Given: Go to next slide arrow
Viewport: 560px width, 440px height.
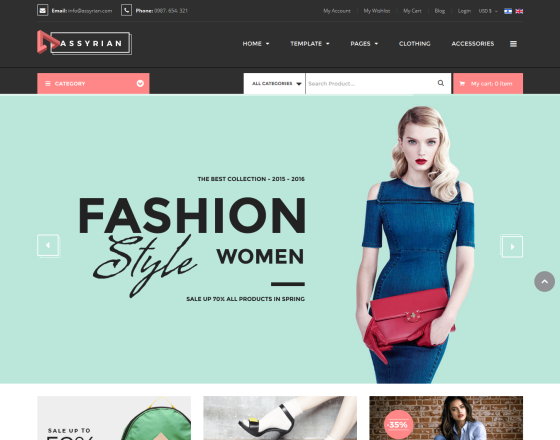Looking at the screenshot, I should point(512,246).
